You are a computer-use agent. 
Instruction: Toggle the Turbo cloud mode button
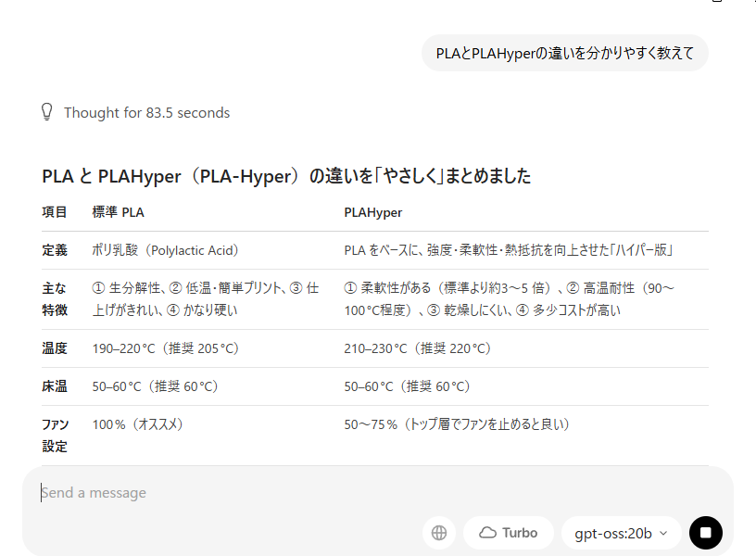[509, 533]
